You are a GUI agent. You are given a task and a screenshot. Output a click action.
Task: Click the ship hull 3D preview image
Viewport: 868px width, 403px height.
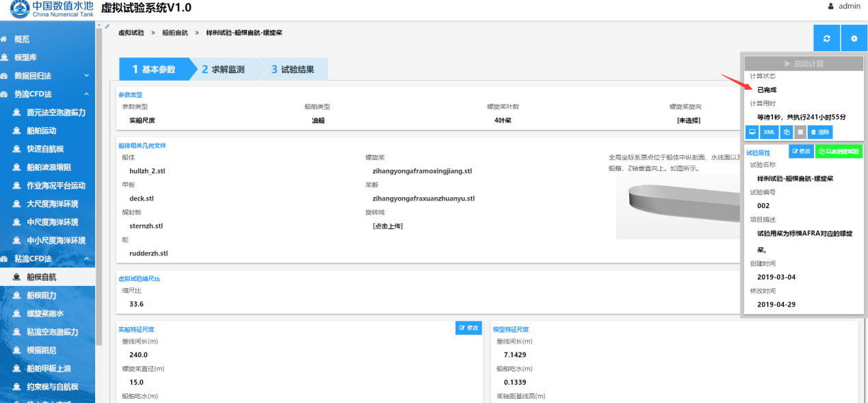(677, 204)
